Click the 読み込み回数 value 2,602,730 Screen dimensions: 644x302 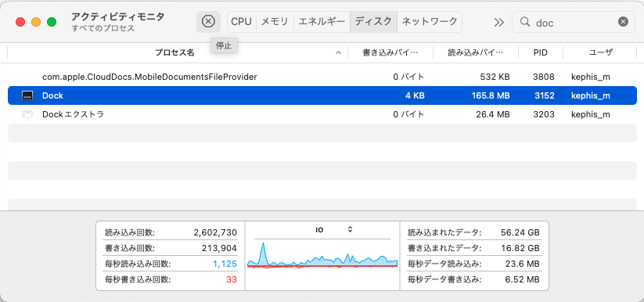[x=215, y=232]
